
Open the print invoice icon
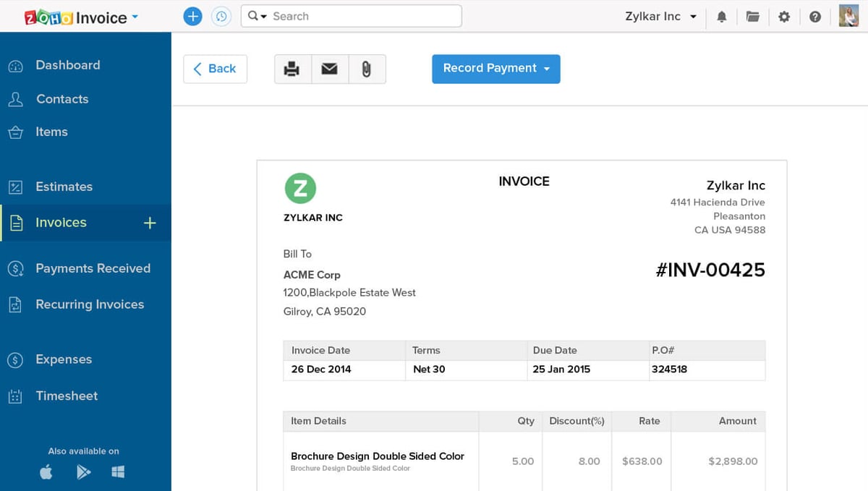[292, 69]
